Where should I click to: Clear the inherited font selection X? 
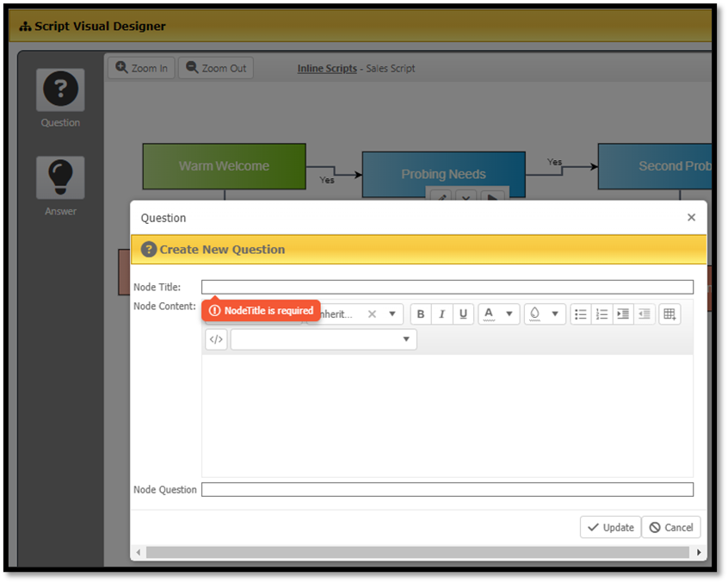(372, 314)
